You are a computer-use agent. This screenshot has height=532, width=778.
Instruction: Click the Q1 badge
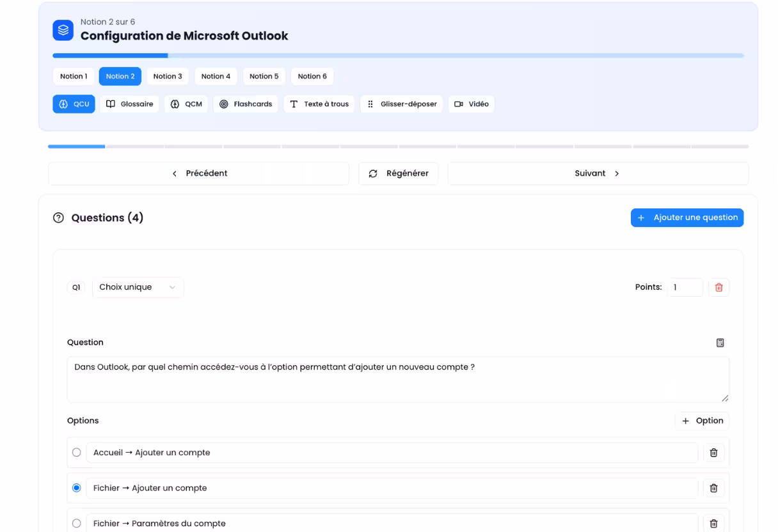pos(76,288)
